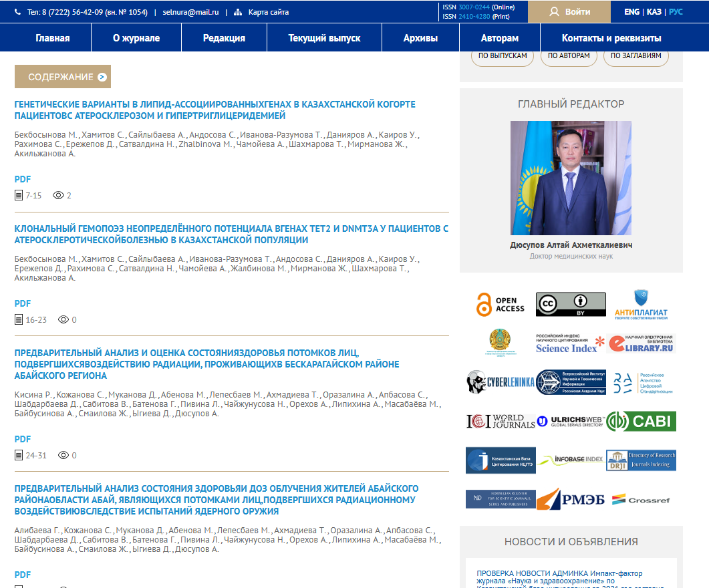Viewport: 709px width, 588px height.
Task: Open Контакты и реквизиты menu item
Action: point(611,38)
